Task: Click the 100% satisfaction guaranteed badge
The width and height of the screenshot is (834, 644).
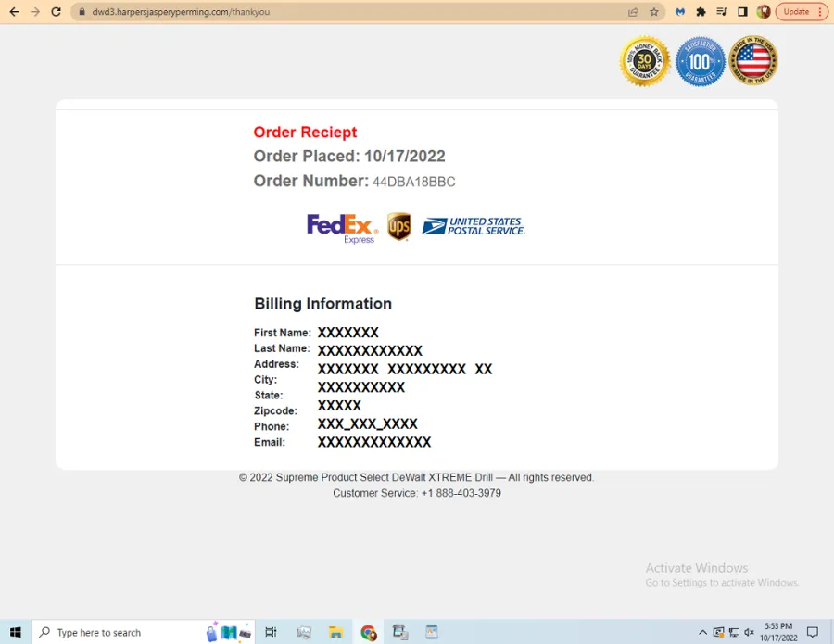Action: point(700,61)
